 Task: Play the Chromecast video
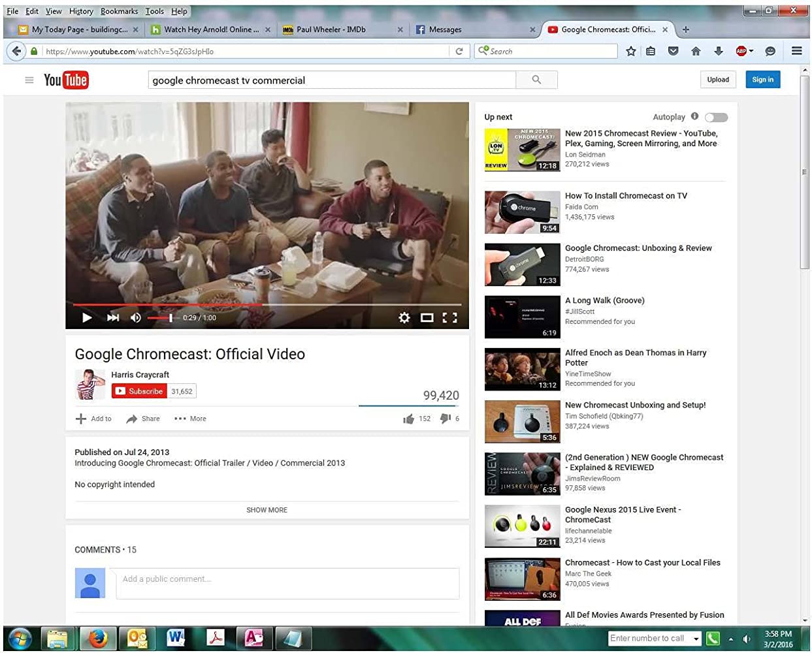87,318
